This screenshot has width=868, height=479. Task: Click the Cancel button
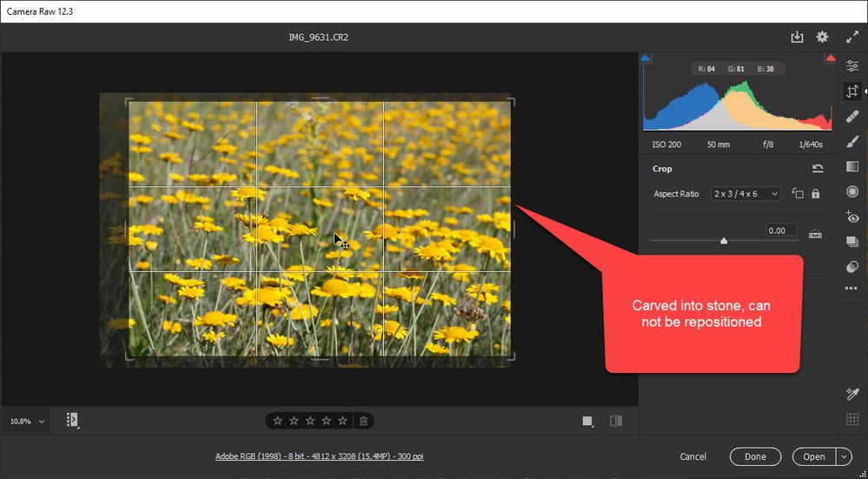tap(693, 457)
